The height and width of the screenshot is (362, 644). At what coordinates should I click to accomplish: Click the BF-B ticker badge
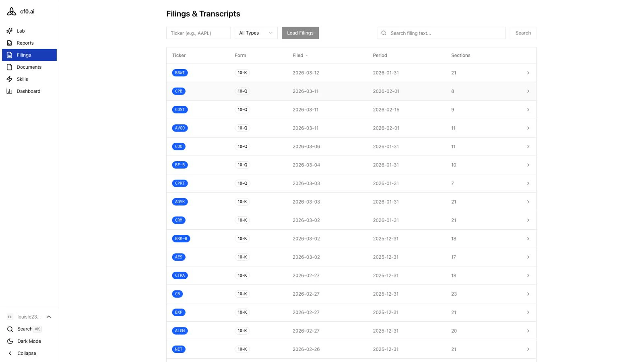(x=180, y=165)
